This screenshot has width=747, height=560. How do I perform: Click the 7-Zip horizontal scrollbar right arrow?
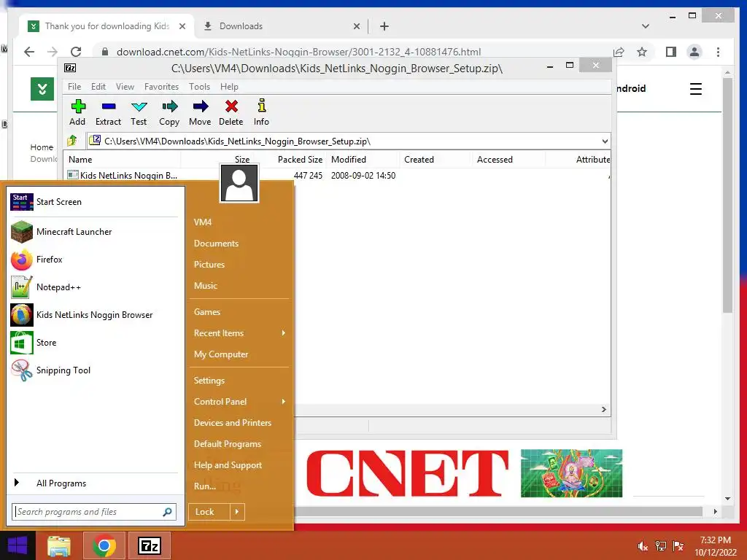click(603, 410)
